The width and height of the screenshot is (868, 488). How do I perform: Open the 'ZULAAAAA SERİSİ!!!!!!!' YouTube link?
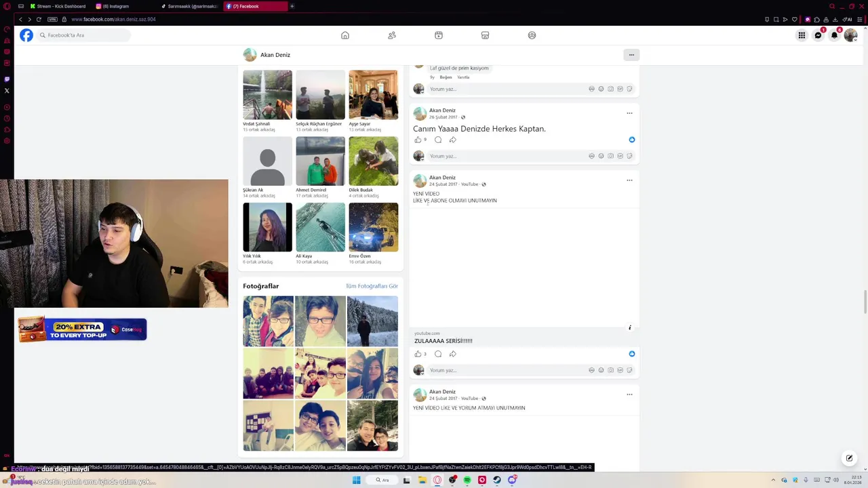[x=443, y=341]
